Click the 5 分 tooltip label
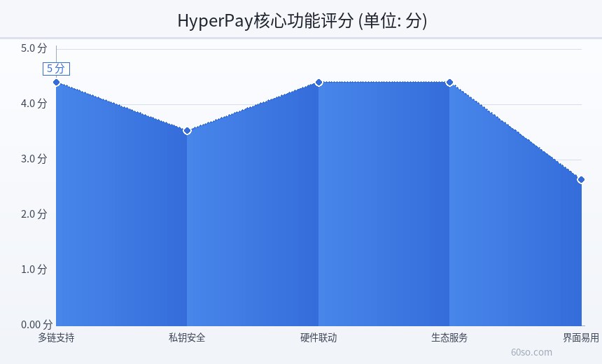Screen dimensions: 602x364 56,69
